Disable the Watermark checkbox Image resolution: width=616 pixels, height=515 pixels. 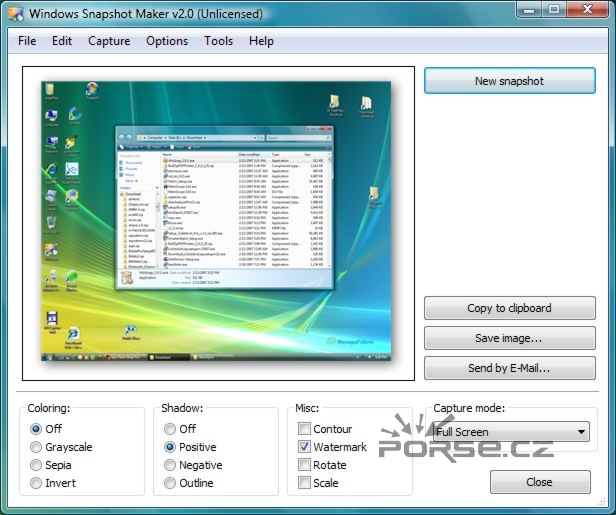[x=305, y=447]
